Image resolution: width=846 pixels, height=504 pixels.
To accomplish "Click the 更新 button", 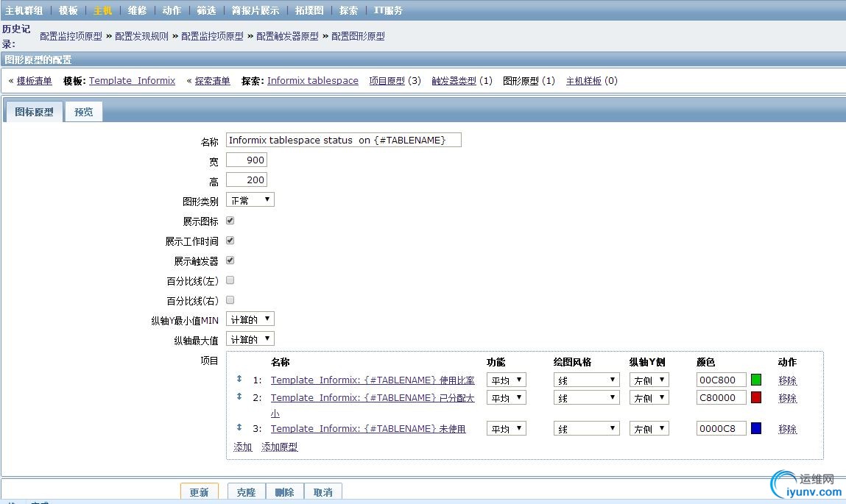I will click(x=199, y=491).
